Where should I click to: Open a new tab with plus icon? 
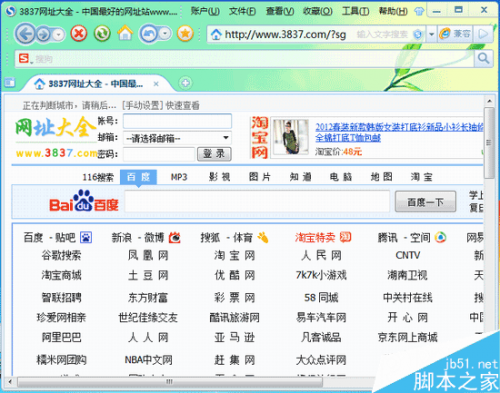186,83
